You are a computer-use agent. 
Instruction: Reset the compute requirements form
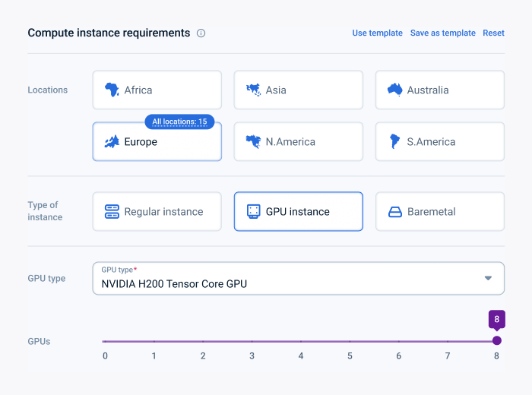click(x=493, y=33)
